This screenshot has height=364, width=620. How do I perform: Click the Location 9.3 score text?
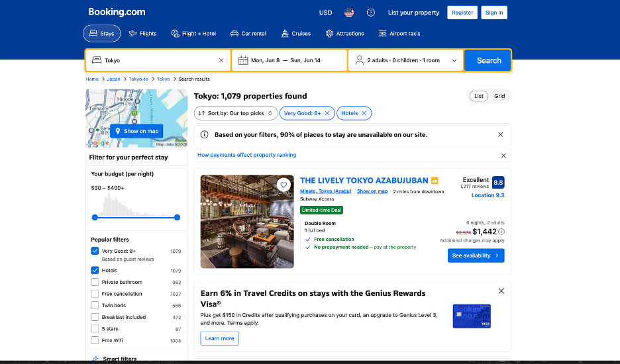[488, 195]
